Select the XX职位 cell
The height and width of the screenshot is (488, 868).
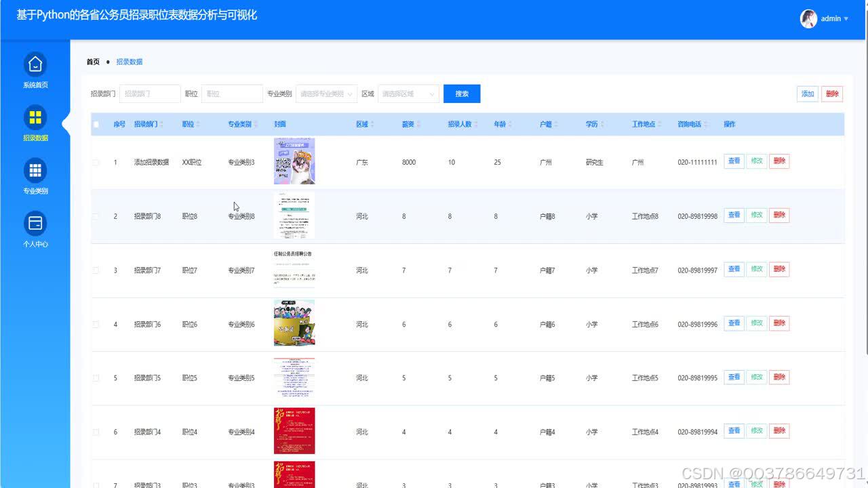192,163
